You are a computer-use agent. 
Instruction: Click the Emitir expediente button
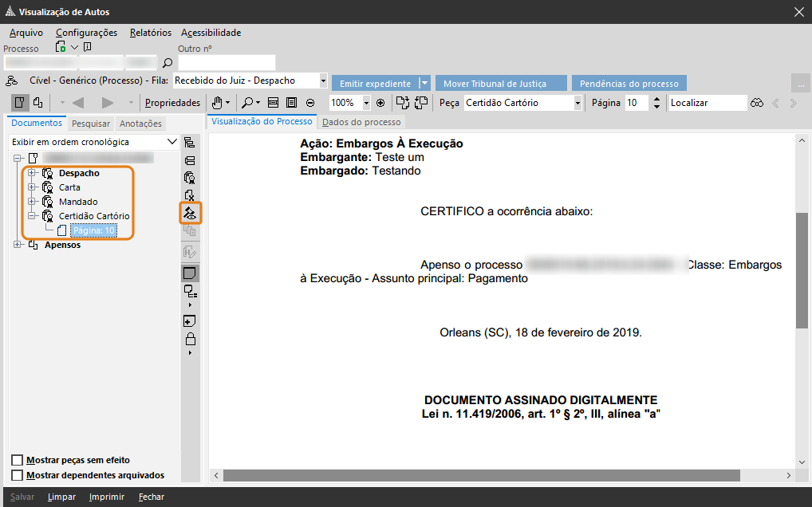[x=375, y=84]
